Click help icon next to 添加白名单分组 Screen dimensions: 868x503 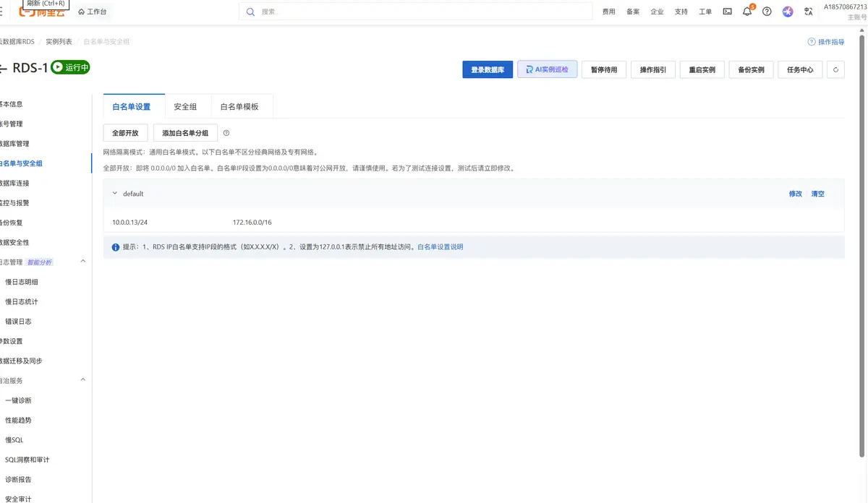(x=226, y=133)
